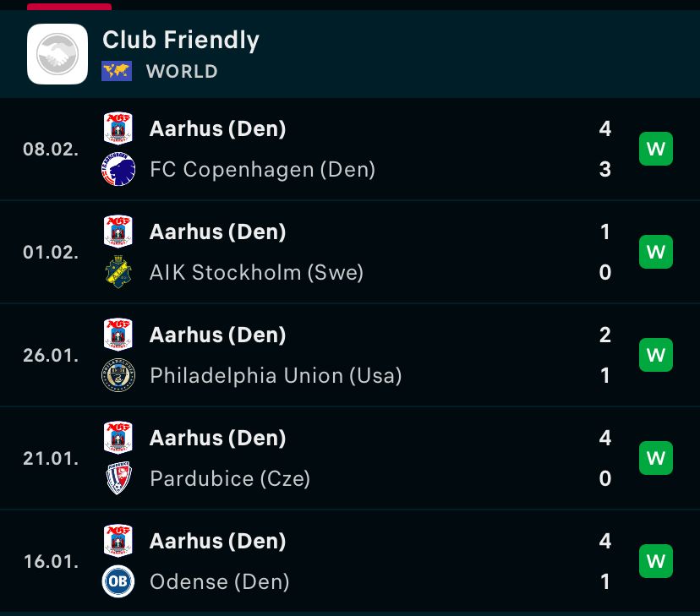Open the FC Copenhagen (Den) team name
Screen dimensions: 700x616
pos(262,170)
